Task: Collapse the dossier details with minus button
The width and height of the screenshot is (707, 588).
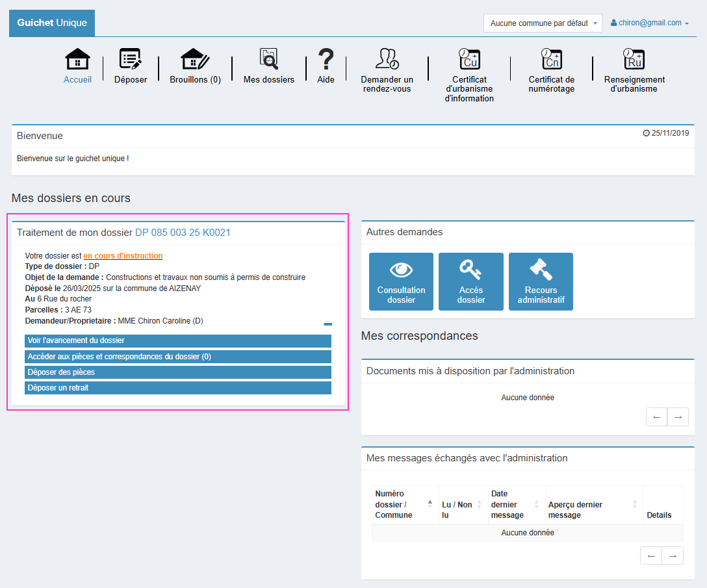Action: pos(328,324)
